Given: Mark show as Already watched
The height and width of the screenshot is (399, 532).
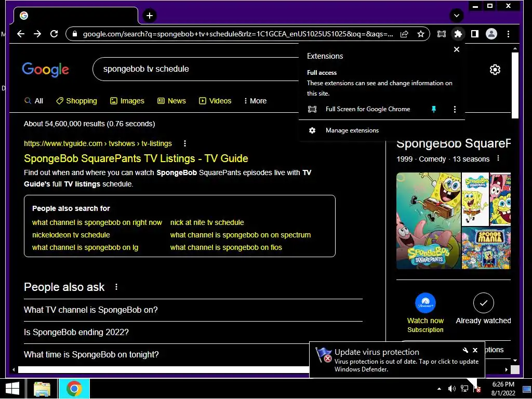Looking at the screenshot, I should point(484,309).
